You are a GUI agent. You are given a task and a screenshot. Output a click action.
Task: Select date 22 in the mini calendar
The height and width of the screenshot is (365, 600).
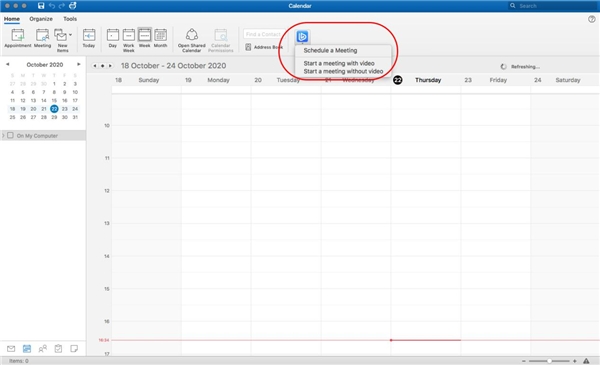tap(54, 109)
